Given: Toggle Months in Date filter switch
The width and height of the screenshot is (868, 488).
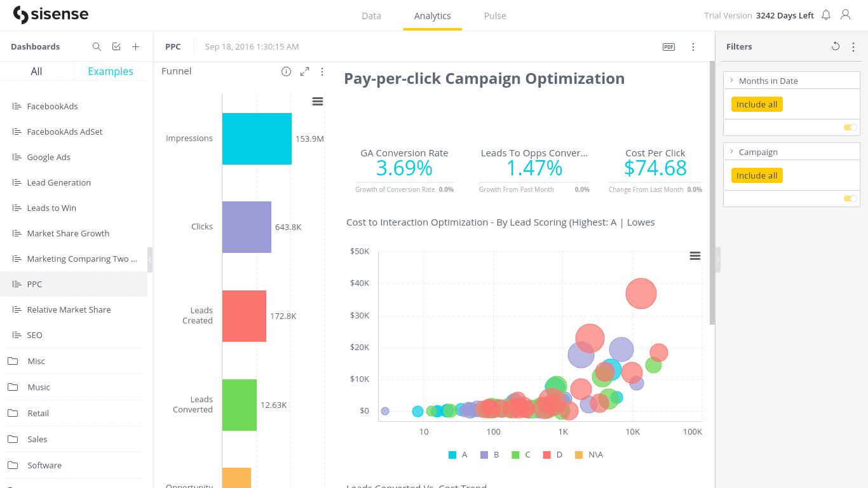Looking at the screenshot, I should coord(850,128).
